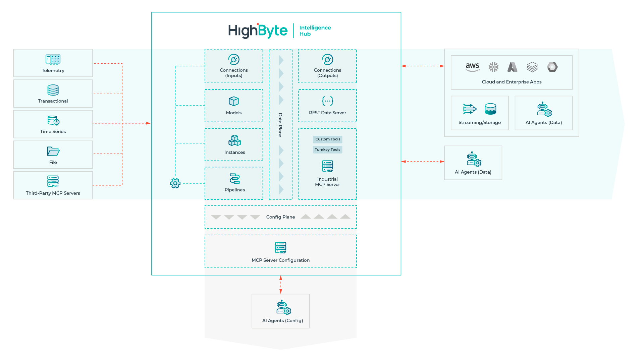Enable Turnkey Tools

pyautogui.click(x=327, y=149)
